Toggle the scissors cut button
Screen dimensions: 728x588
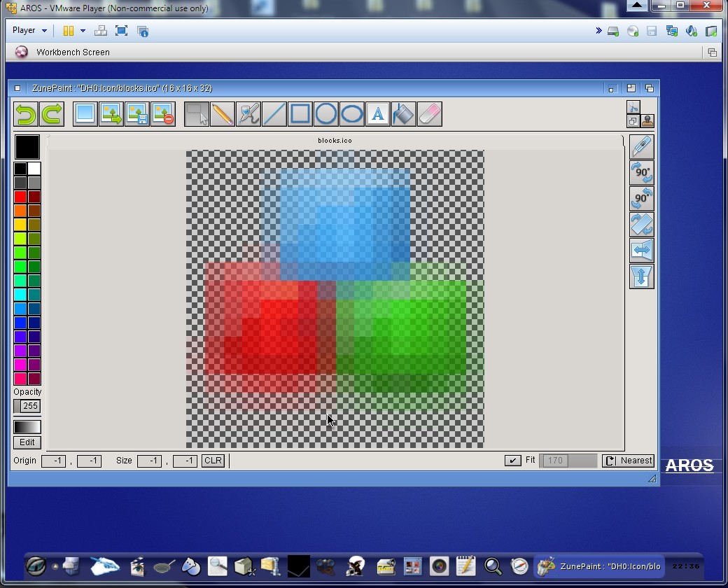pos(633,107)
